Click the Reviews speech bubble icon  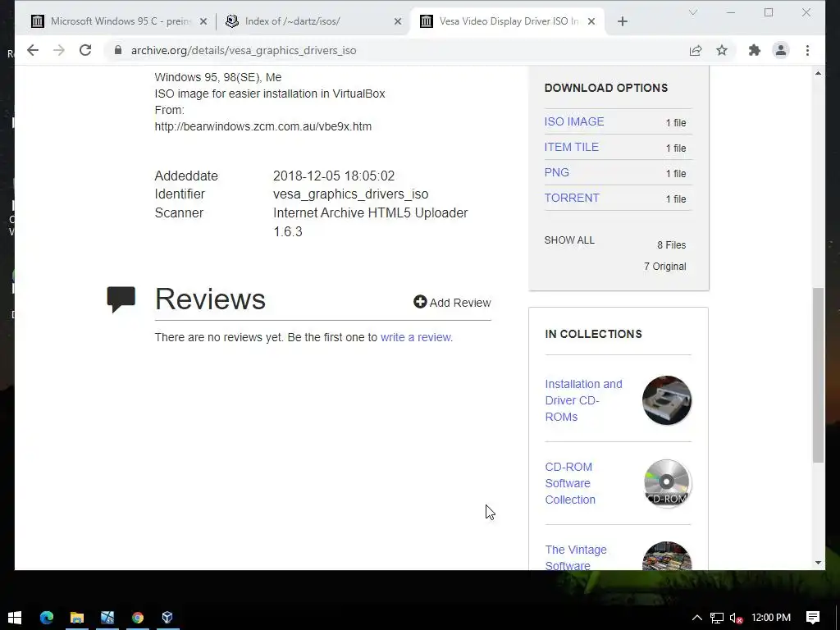pyautogui.click(x=121, y=299)
